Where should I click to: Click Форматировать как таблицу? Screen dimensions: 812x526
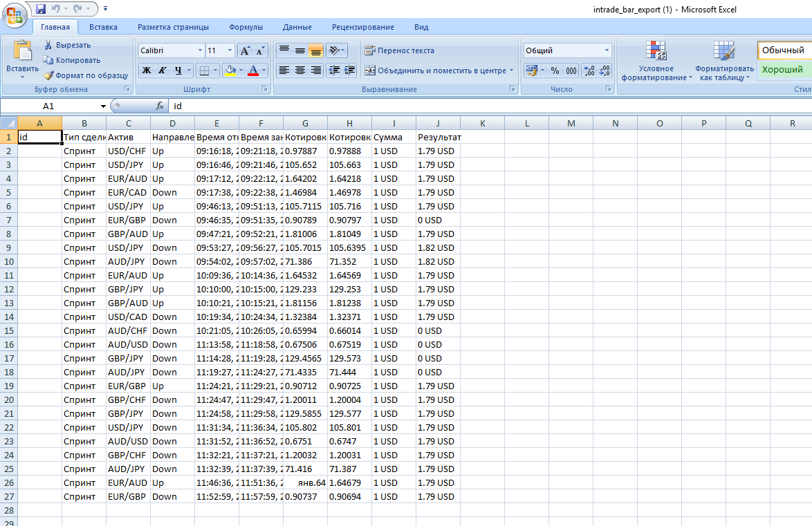[x=724, y=61]
